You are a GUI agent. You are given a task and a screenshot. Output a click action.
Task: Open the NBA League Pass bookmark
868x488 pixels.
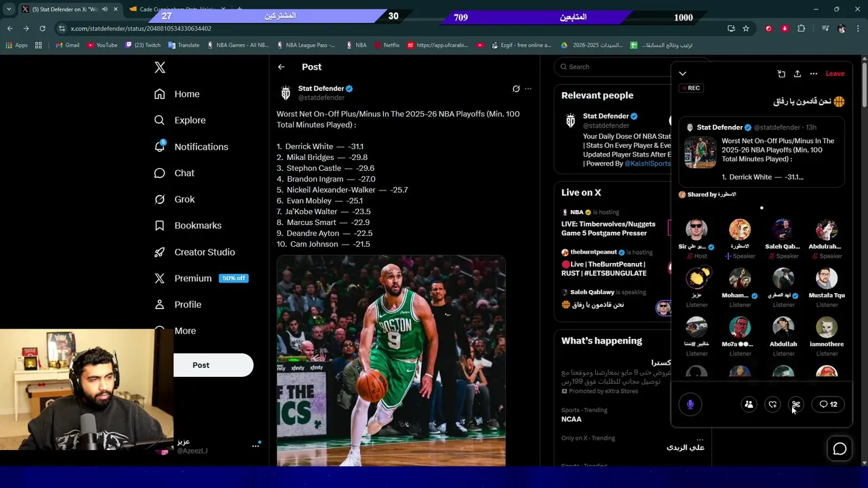point(307,45)
